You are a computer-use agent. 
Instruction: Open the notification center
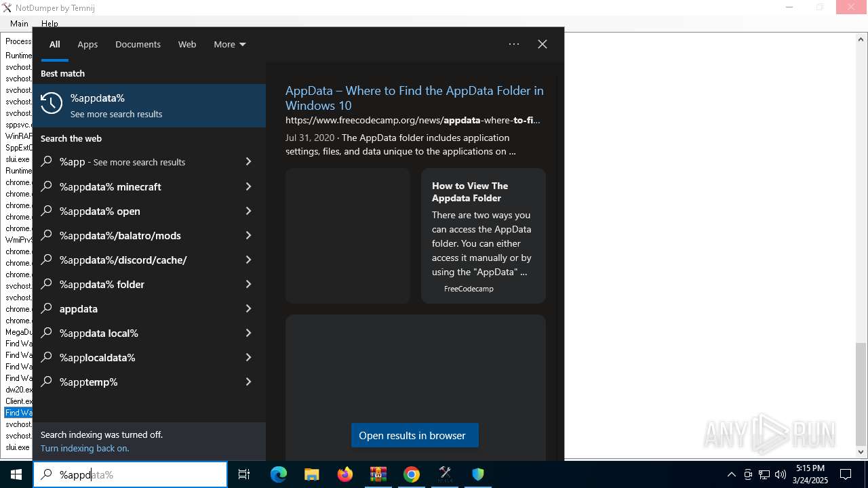click(x=846, y=474)
